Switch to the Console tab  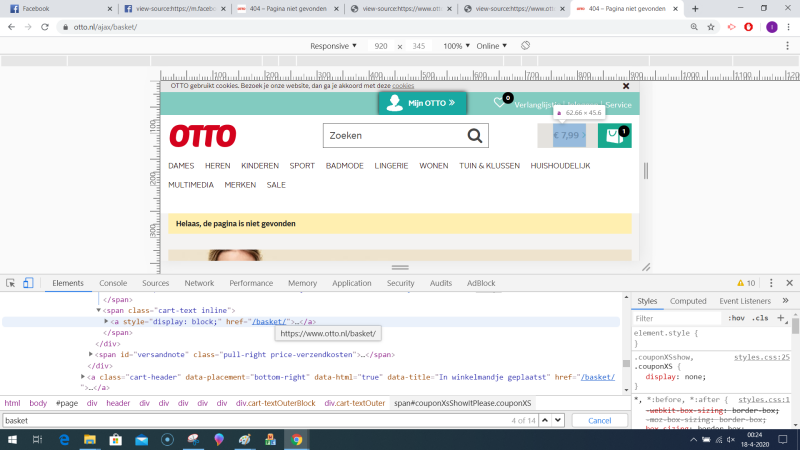[x=113, y=283]
